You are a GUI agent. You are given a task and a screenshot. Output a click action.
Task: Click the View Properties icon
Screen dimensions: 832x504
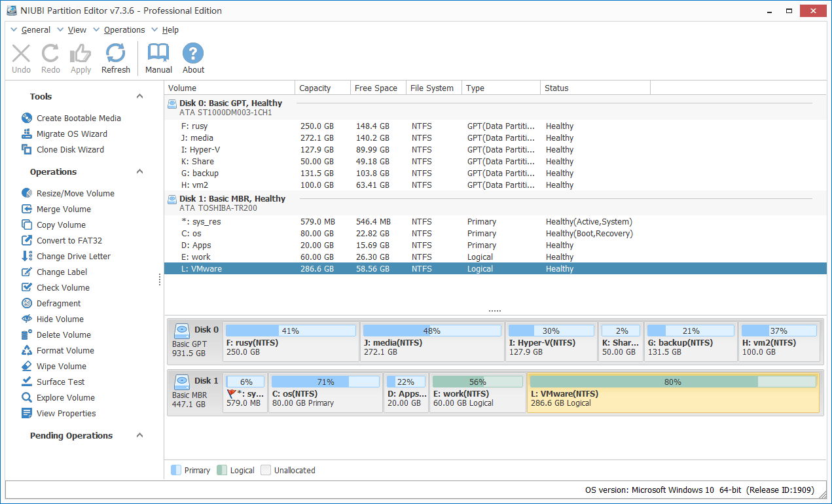click(27, 413)
